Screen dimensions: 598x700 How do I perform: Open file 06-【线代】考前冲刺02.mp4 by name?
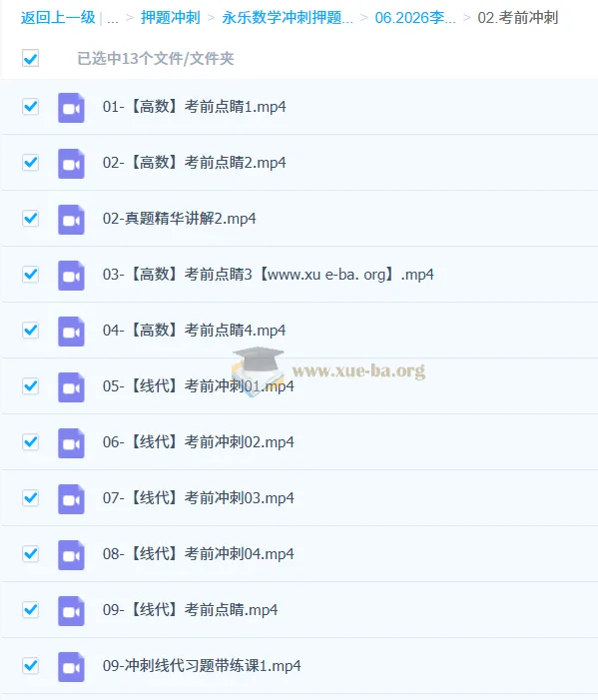199,442
